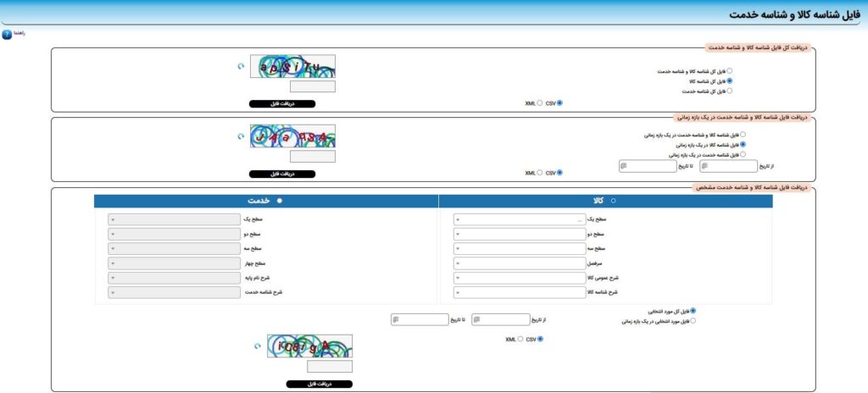The width and height of the screenshot is (868, 393).
Task: Click calendar icon in third section's از تاریخ field
Action: point(477,319)
